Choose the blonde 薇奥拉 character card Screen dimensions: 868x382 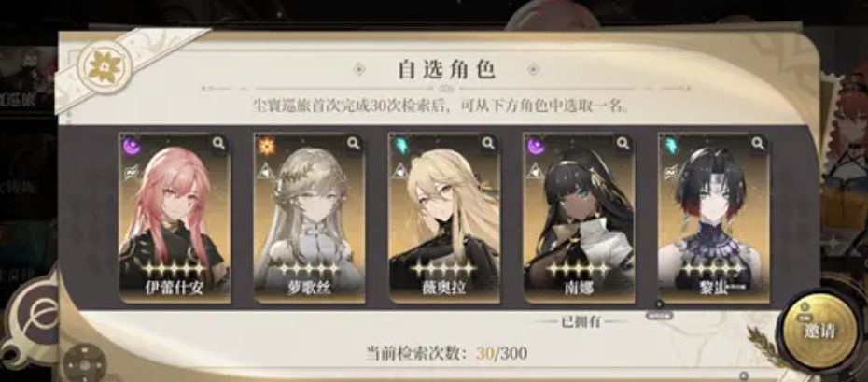point(444,218)
